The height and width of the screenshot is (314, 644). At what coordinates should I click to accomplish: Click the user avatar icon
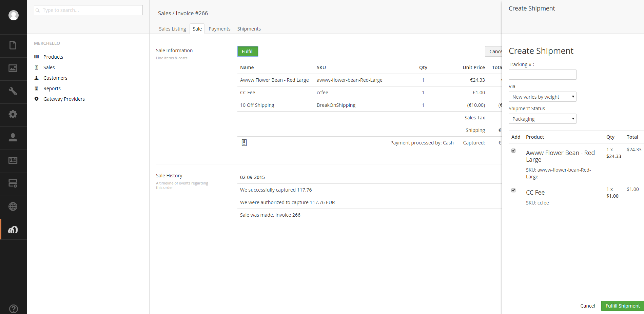[x=14, y=15]
